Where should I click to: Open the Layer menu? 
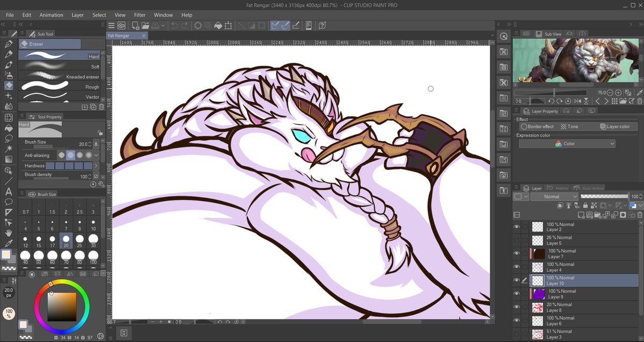tap(78, 15)
